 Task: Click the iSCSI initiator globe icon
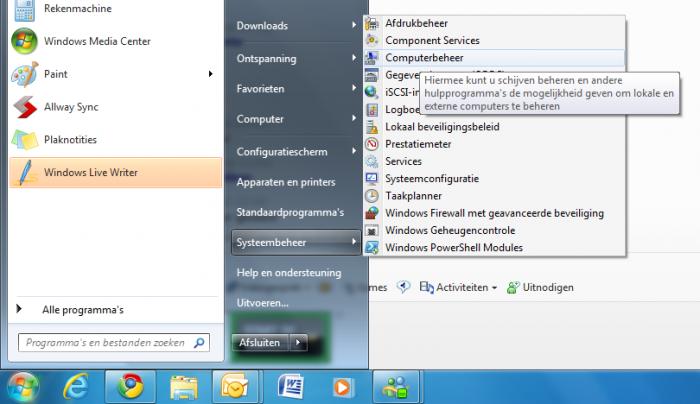tap(372, 92)
